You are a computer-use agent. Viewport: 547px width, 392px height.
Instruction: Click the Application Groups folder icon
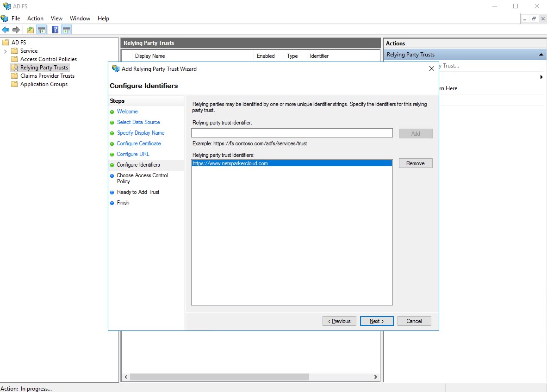[x=14, y=84]
